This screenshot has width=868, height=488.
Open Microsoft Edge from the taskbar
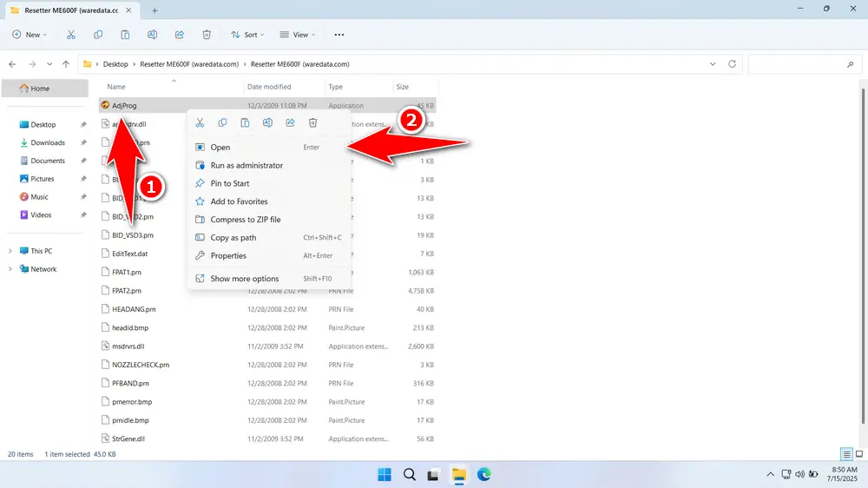click(x=483, y=474)
